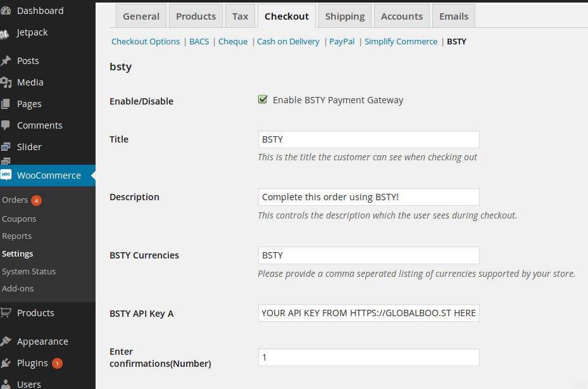Click the Plugins update count badge
The width and height of the screenshot is (588, 389).
click(x=57, y=364)
